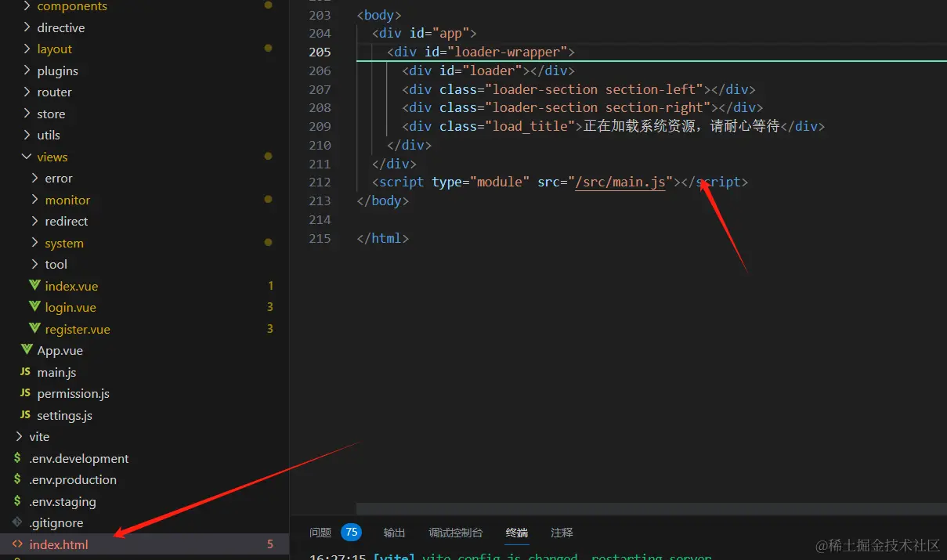Click the "load_title" class value

click(530, 126)
